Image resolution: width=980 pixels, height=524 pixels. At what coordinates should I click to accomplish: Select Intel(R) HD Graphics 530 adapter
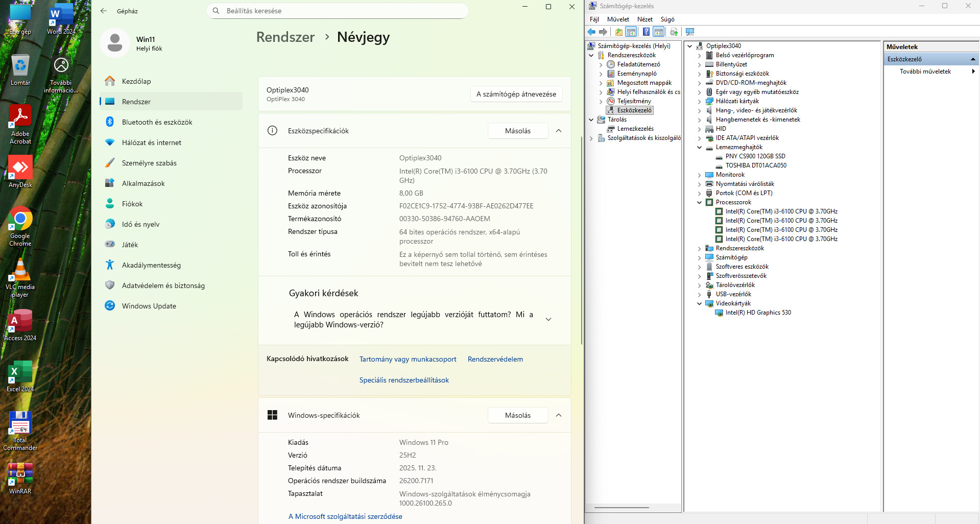point(758,313)
